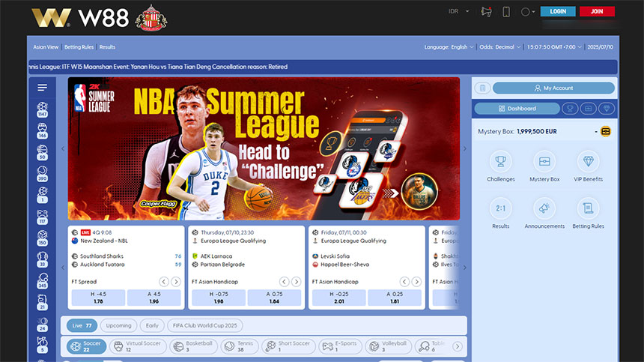Filter by Tennis 38 chip
The height and width of the screenshot is (362, 644).
click(x=240, y=346)
